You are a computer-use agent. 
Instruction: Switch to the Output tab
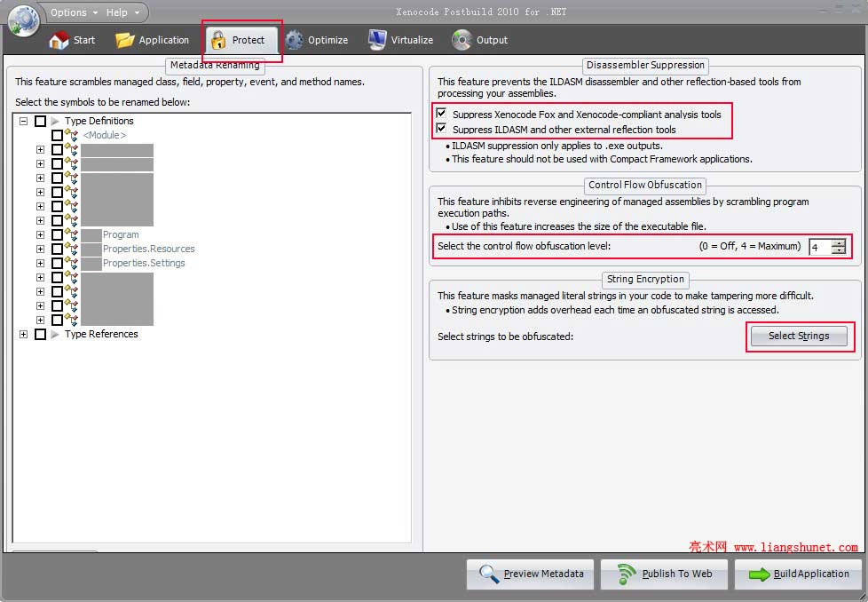[480, 41]
